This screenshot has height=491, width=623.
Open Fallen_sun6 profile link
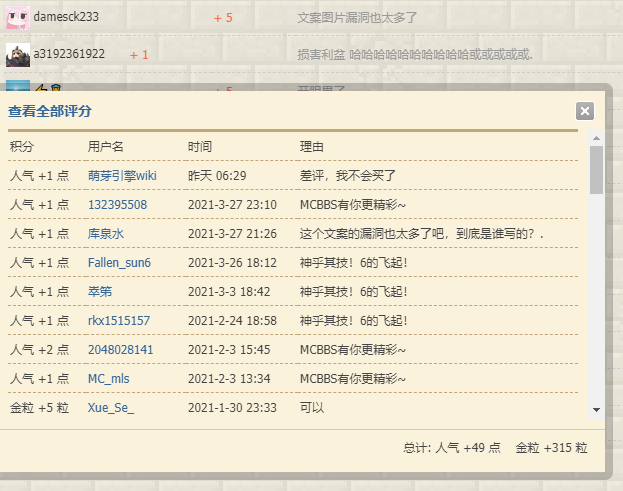click(x=119, y=263)
